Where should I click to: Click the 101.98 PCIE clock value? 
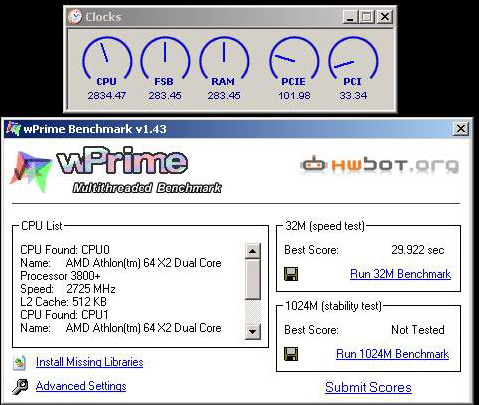pos(294,96)
